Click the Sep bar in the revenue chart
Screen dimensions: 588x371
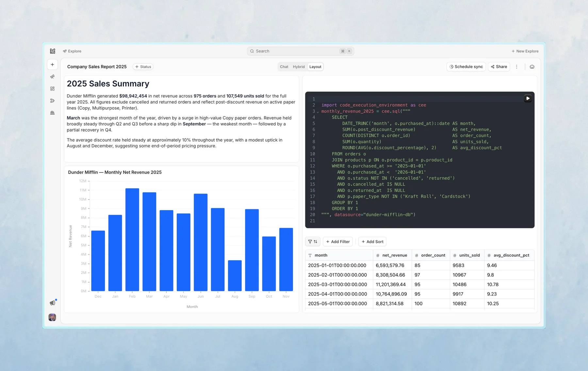[x=252, y=250]
